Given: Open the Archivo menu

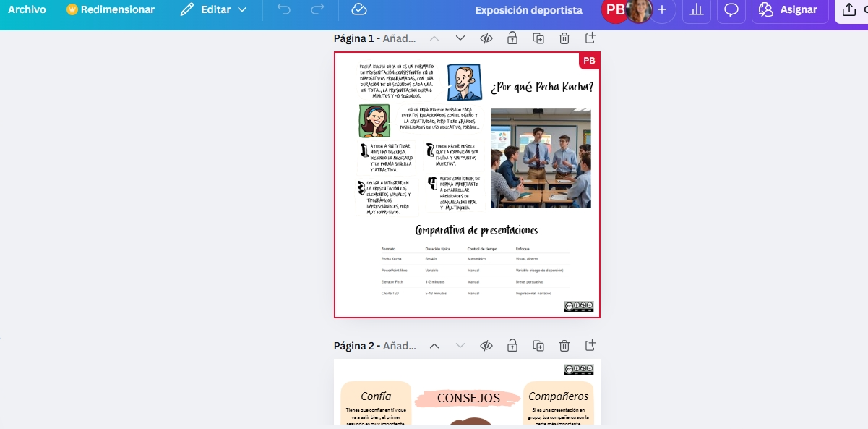Looking at the screenshot, I should coord(27,9).
